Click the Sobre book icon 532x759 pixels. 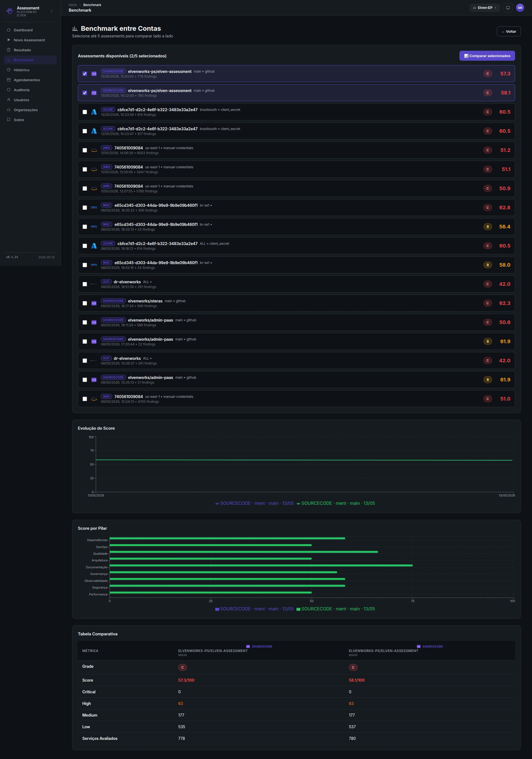pos(9,120)
